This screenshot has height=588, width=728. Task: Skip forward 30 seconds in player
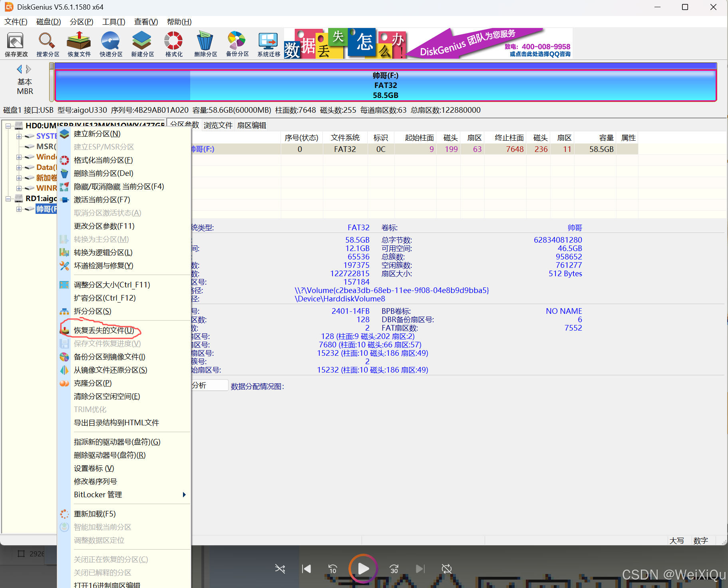tap(394, 568)
